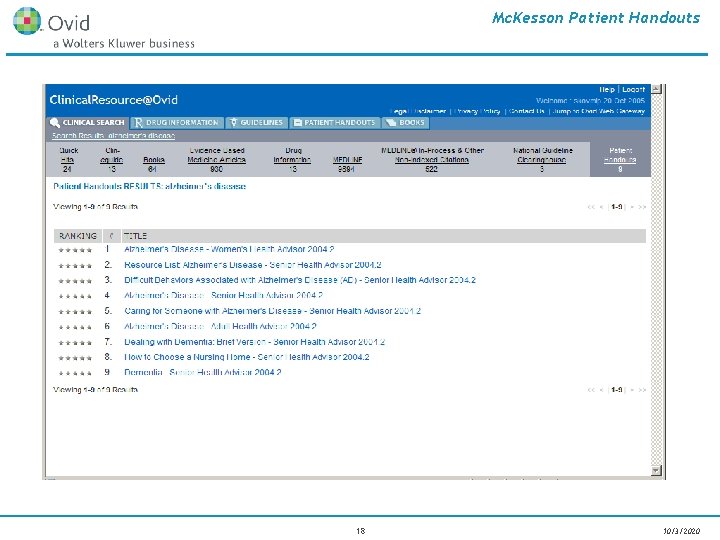
Task: Click the star ranking of result 9
Action: point(75,373)
